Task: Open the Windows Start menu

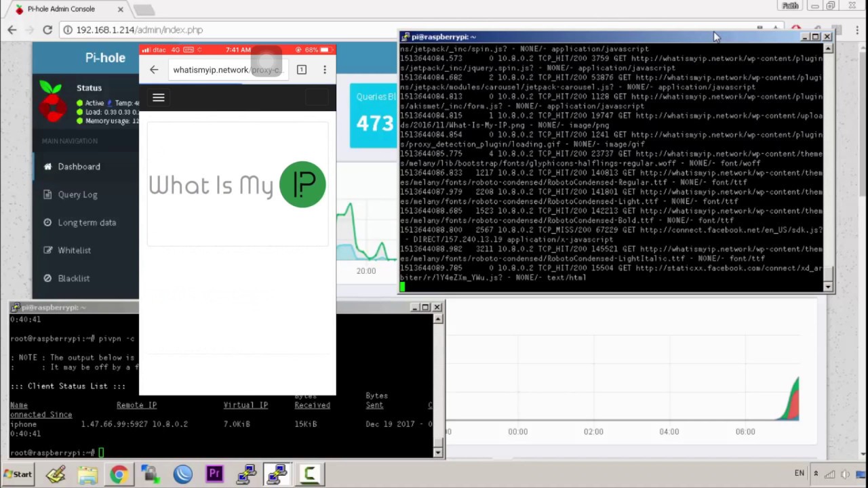Action: click(18, 474)
